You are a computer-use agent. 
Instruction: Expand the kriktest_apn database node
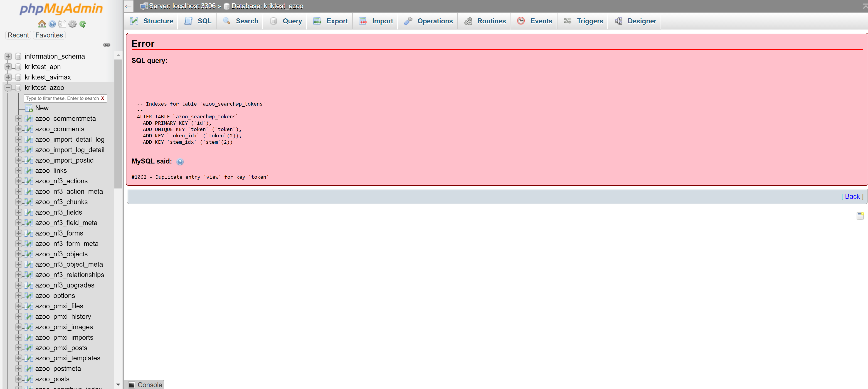pyautogui.click(x=8, y=67)
